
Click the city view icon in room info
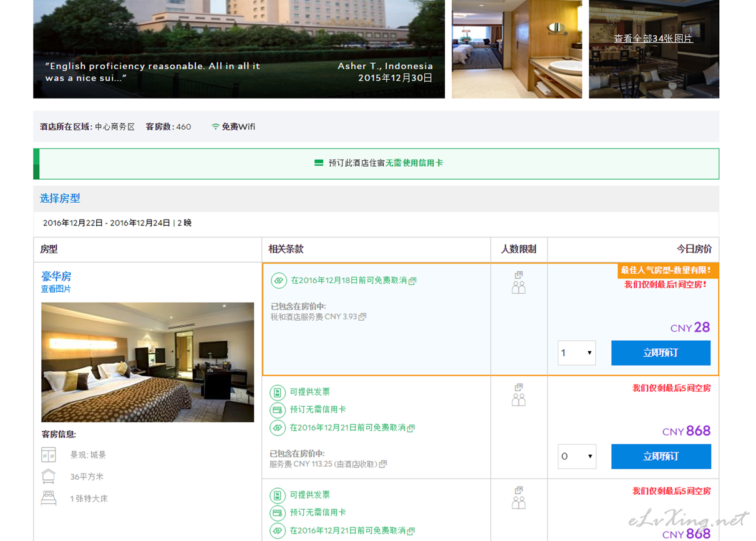coord(49,455)
